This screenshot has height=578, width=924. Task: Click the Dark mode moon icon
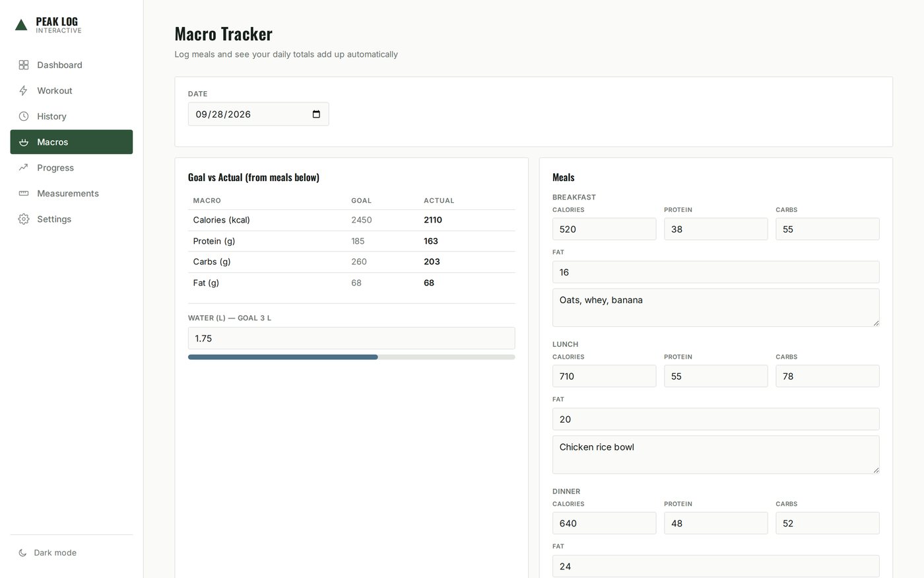click(x=22, y=553)
